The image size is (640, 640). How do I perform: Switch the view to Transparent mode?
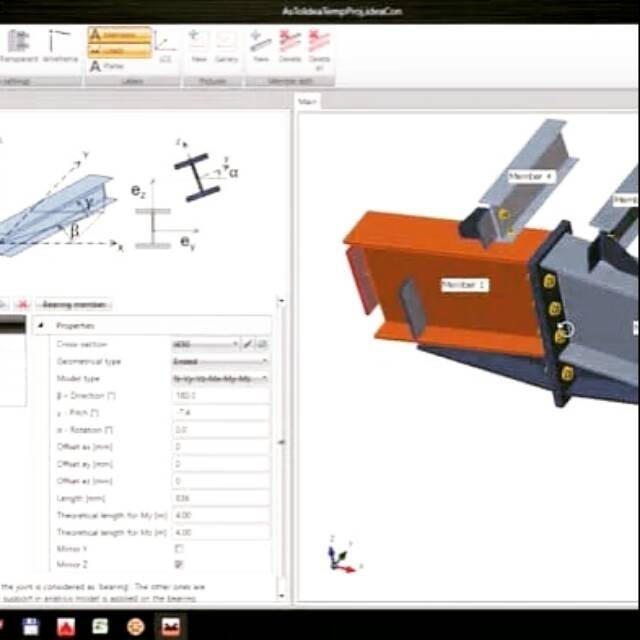click(18, 46)
